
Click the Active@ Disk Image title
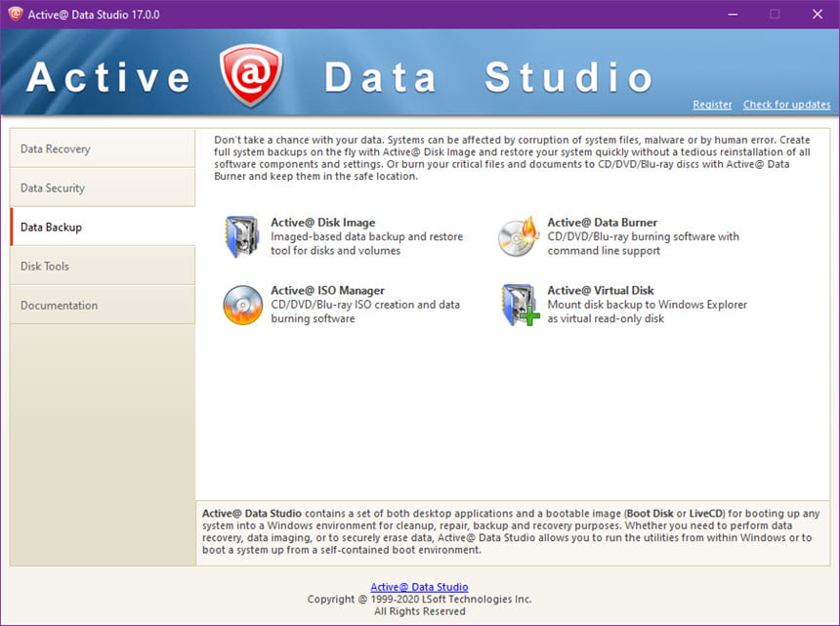(x=323, y=223)
